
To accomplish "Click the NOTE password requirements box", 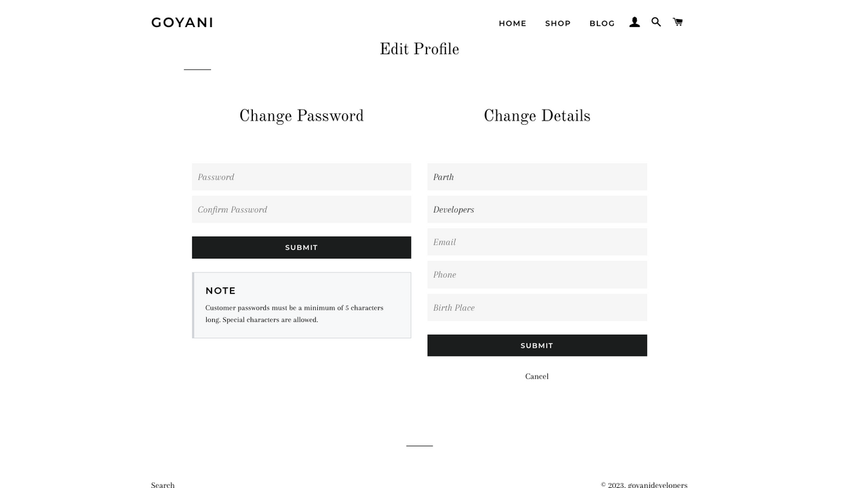I will pos(302,305).
